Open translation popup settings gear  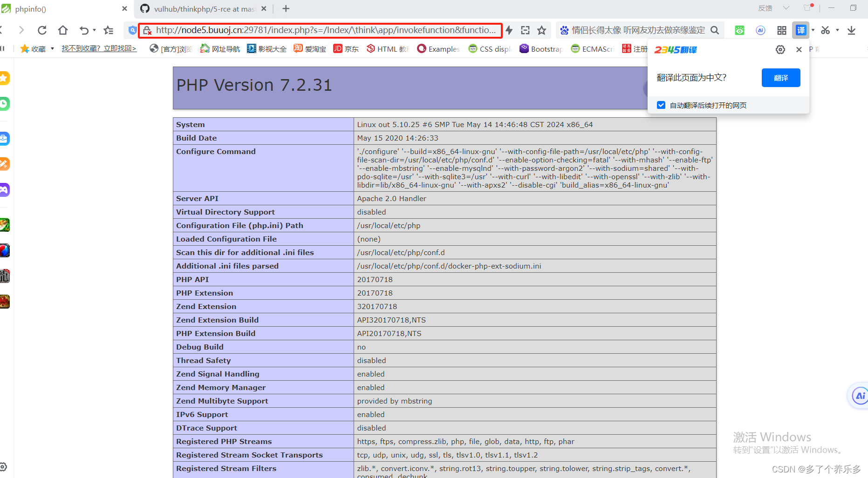[780, 49]
